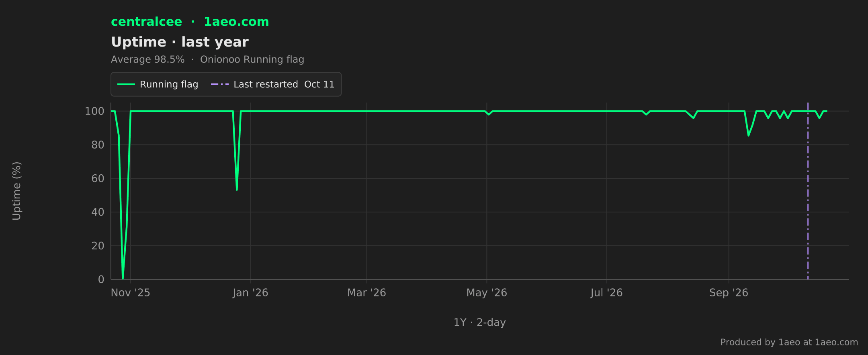This screenshot has width=868, height=355.
Task: Click the green Running flag legend line
Action: (126, 84)
